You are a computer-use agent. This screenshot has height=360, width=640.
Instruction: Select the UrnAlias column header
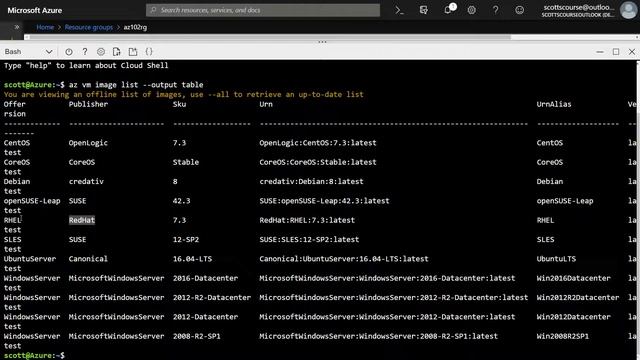tap(554, 104)
